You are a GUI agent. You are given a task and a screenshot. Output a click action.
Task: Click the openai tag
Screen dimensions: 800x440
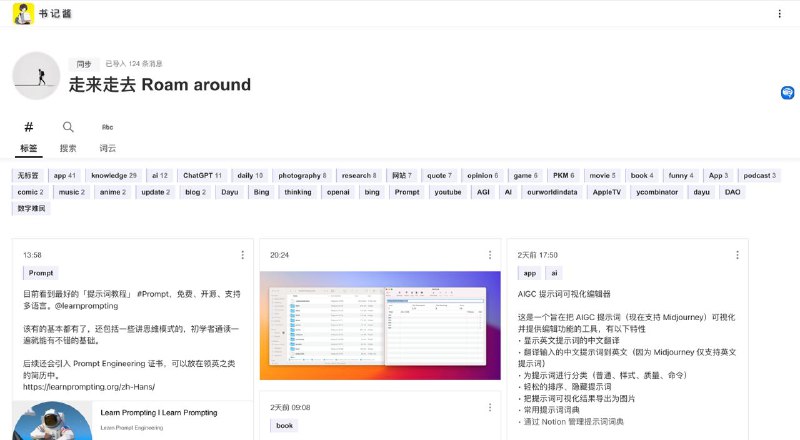point(338,192)
